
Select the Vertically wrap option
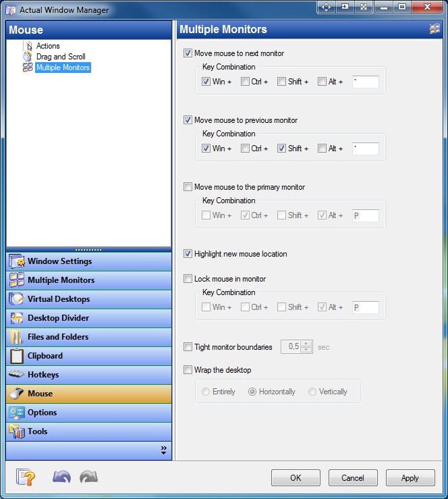coord(312,392)
